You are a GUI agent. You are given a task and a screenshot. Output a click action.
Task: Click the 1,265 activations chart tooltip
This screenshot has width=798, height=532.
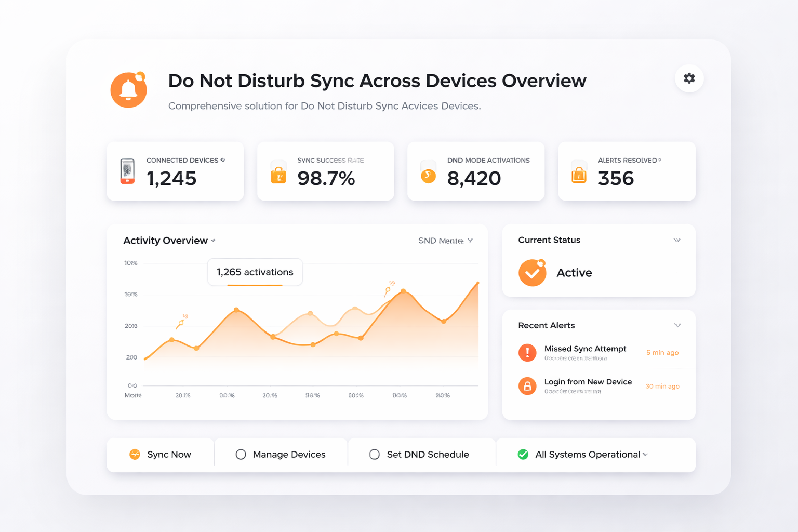[x=255, y=272]
